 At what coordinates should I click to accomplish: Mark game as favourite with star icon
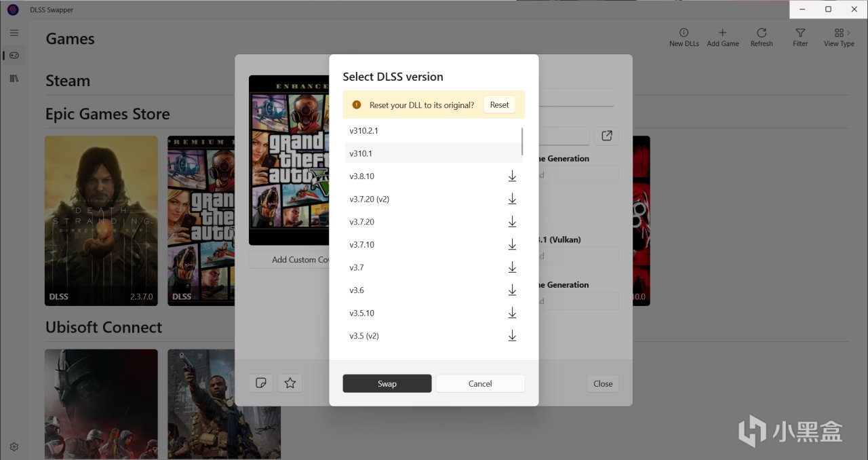pos(290,383)
